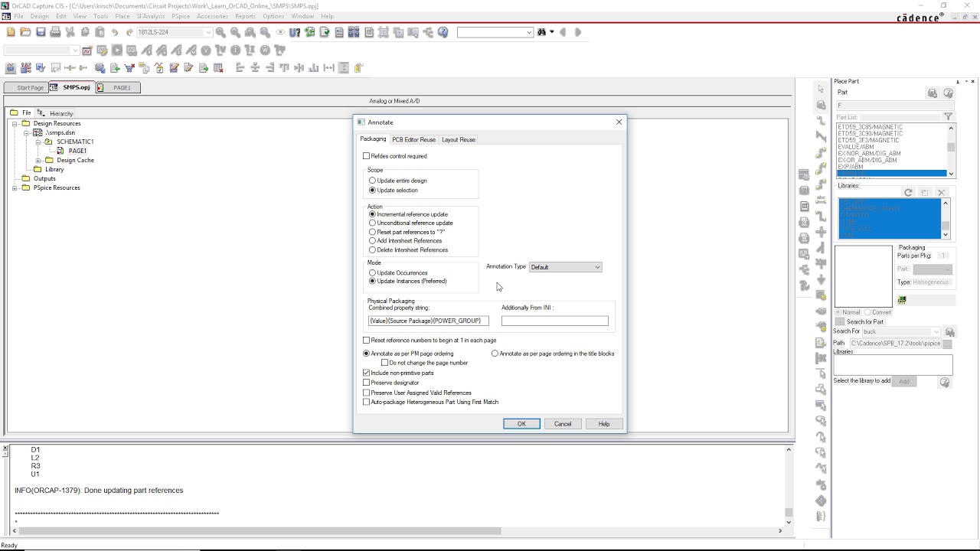Click the Cut scissors icon
Image resolution: width=980 pixels, height=551 pixels.
(x=70, y=32)
